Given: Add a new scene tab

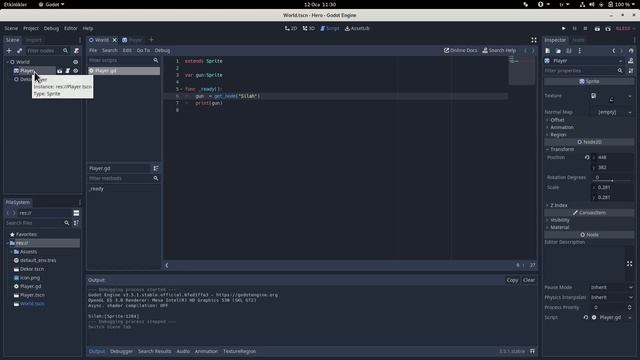Looking at the screenshot, I should [151, 40].
